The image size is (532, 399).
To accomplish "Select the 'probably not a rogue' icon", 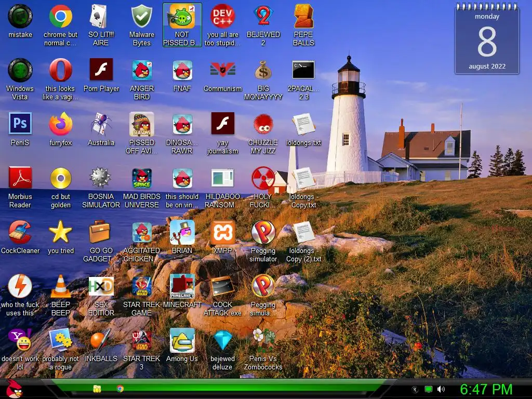I will tap(60, 340).
